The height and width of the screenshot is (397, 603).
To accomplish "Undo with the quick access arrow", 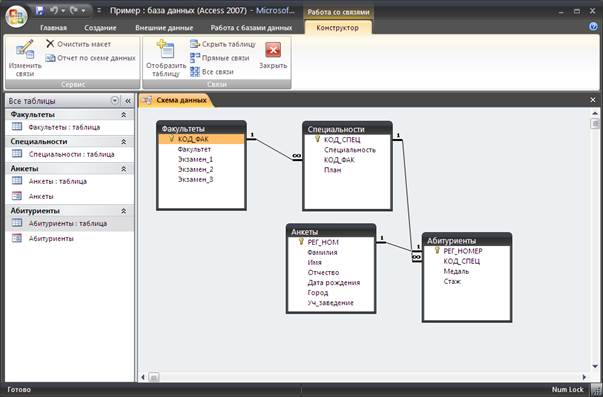I will (54, 10).
